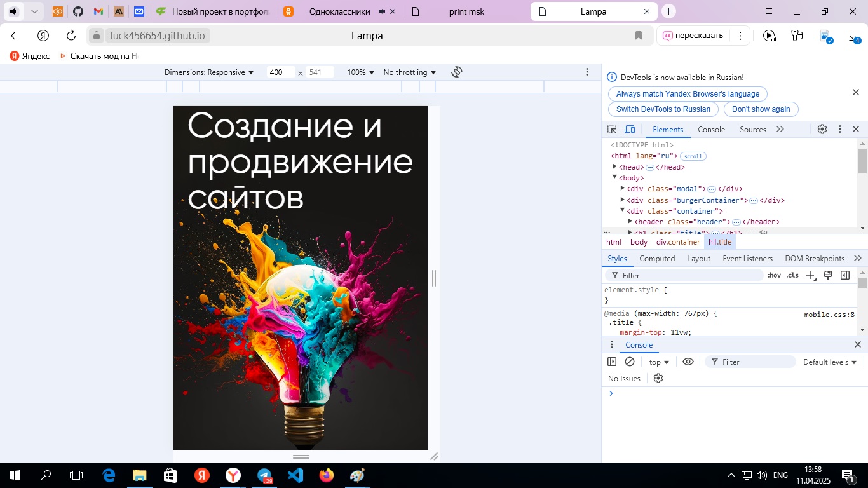Open the Event Listeners tab

click(747, 259)
